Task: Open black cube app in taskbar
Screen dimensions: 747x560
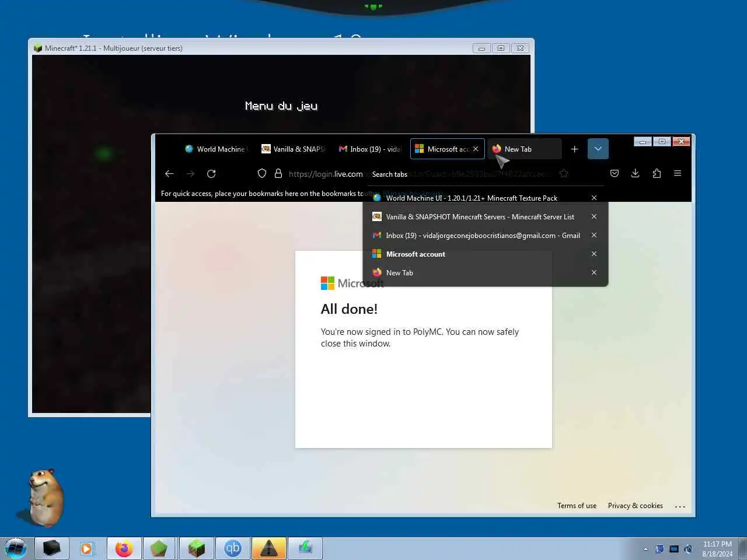Action: tap(51, 548)
